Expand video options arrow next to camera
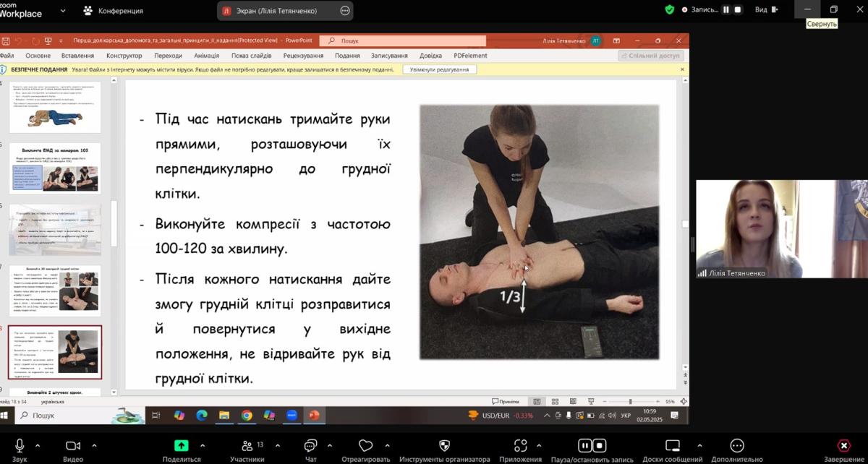The image size is (868, 464). point(94,445)
